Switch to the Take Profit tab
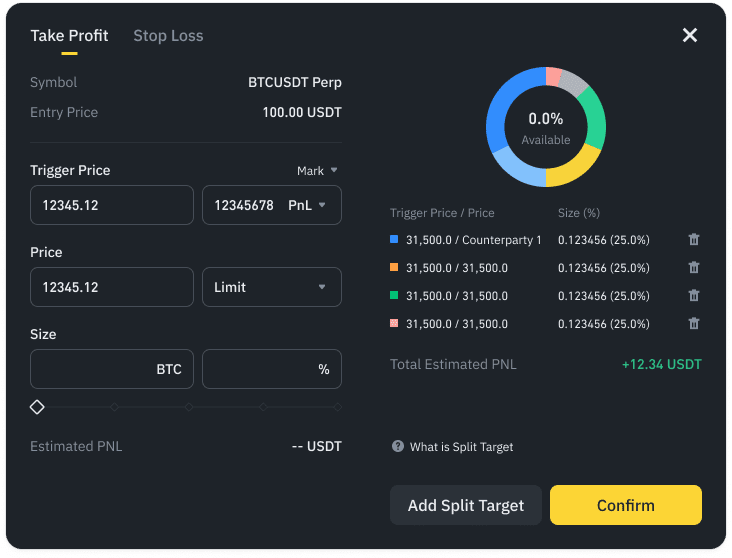 tap(69, 36)
